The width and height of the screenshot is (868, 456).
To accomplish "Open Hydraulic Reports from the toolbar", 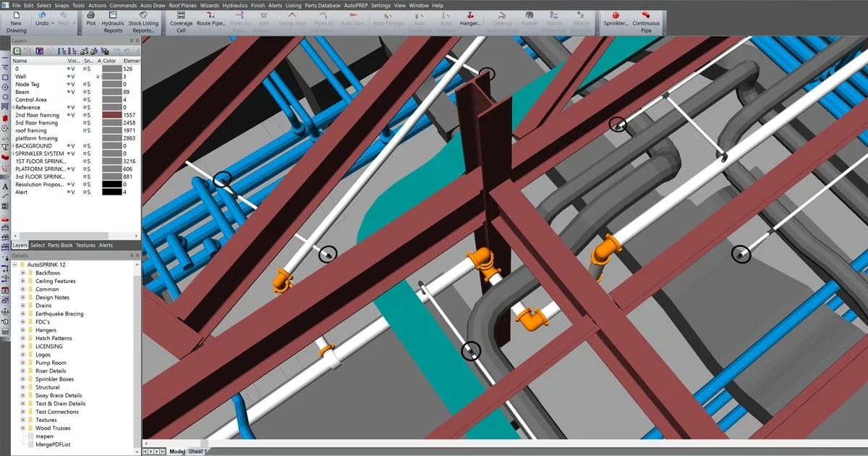I will (x=113, y=22).
